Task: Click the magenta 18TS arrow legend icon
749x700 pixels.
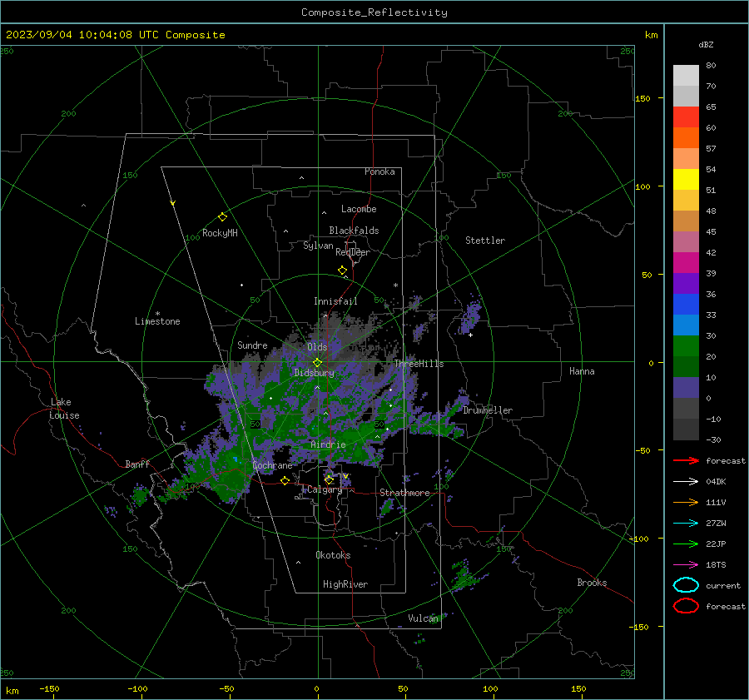Action: 686,565
